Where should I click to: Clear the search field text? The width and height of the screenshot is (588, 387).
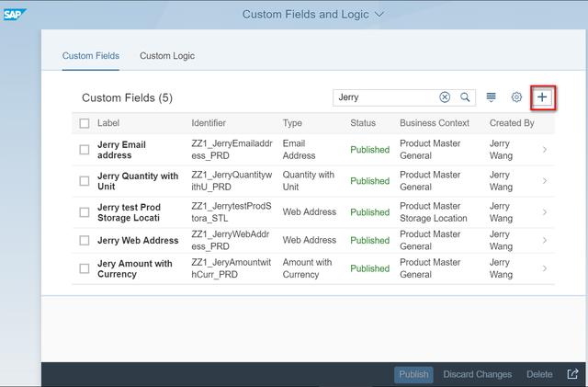[445, 97]
